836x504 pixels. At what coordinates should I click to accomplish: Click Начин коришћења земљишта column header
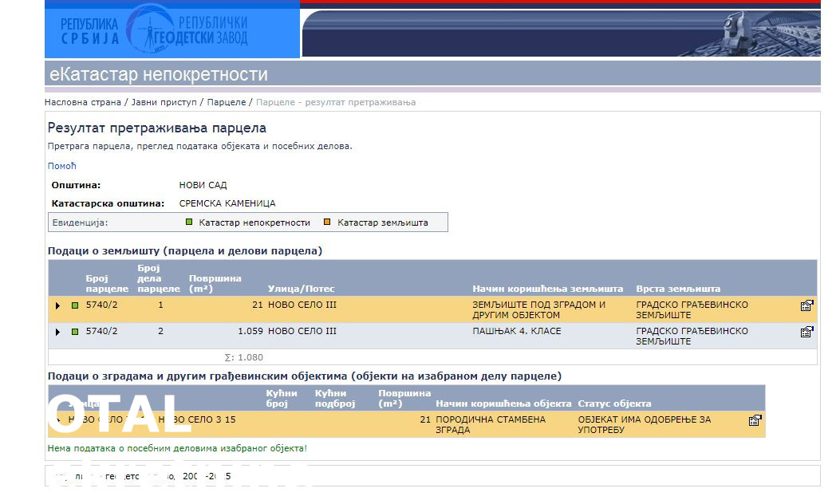pyautogui.click(x=547, y=289)
